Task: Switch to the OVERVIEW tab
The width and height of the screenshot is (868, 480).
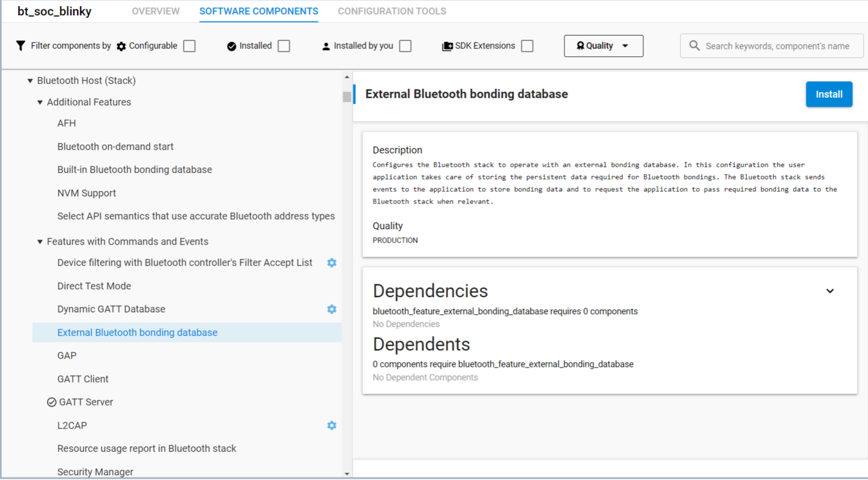Action: pos(155,11)
